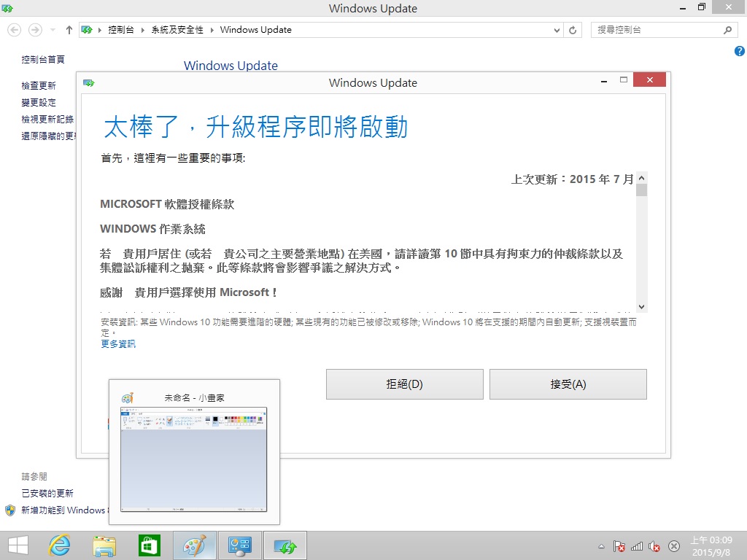Open 檢查更新 in the sidebar

[x=39, y=86]
